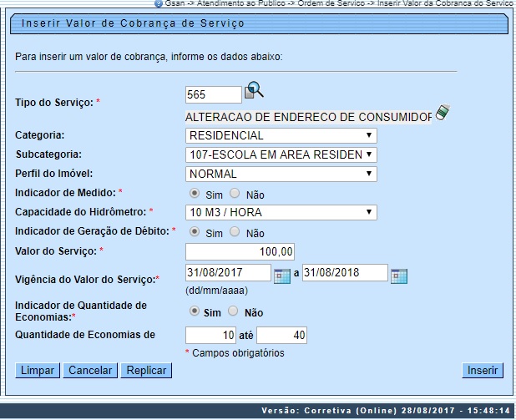
Task: Expand Capacidade do Hidrômetro dropdown
Action: [281, 212]
